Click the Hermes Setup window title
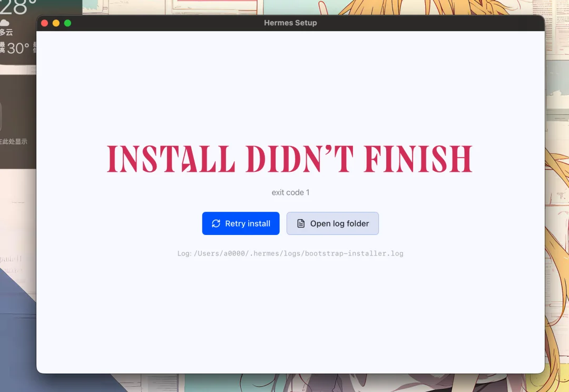569x392 pixels. (x=290, y=23)
